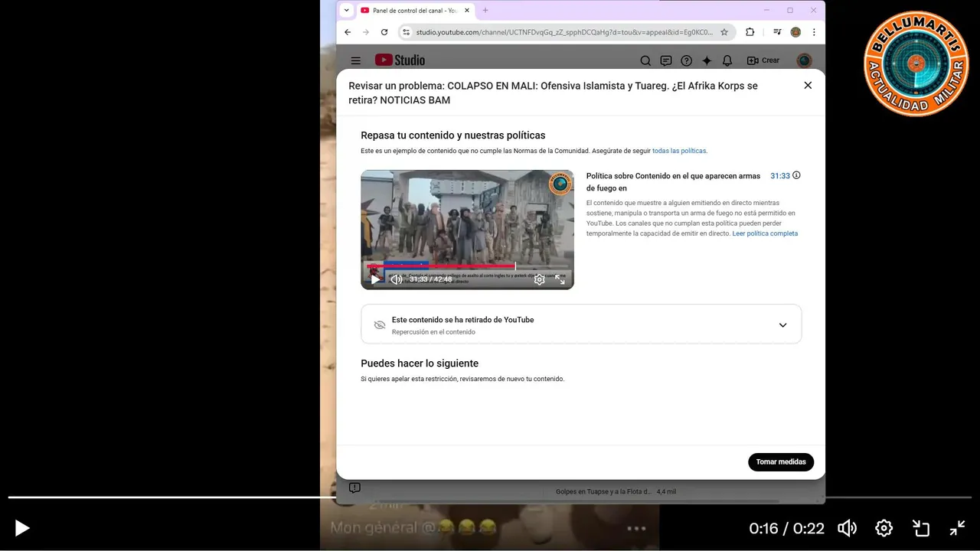The height and width of the screenshot is (551, 980).
Task: Click the Tomar medidas button
Action: click(781, 462)
